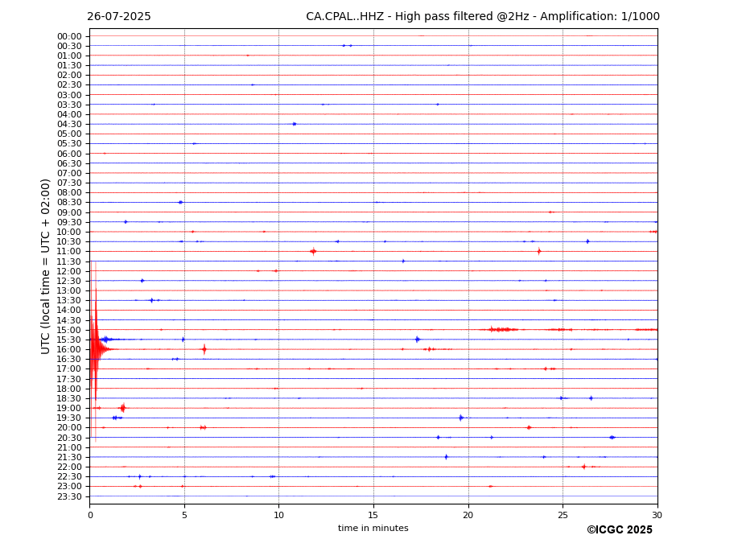This screenshot has width=746, height=560.
Task: Click the red spike near minute 6 at 16:00
Action: 204,350
